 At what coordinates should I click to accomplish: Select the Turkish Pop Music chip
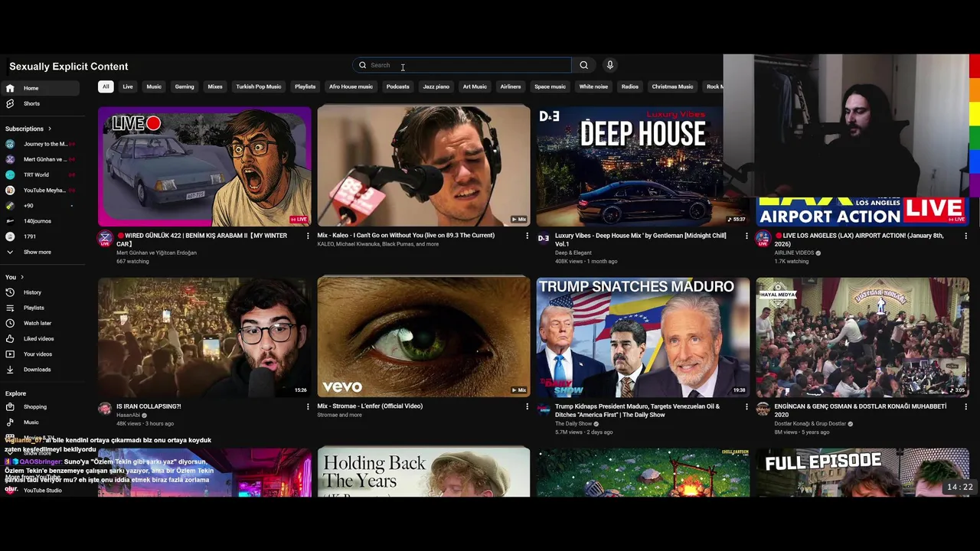click(x=259, y=86)
